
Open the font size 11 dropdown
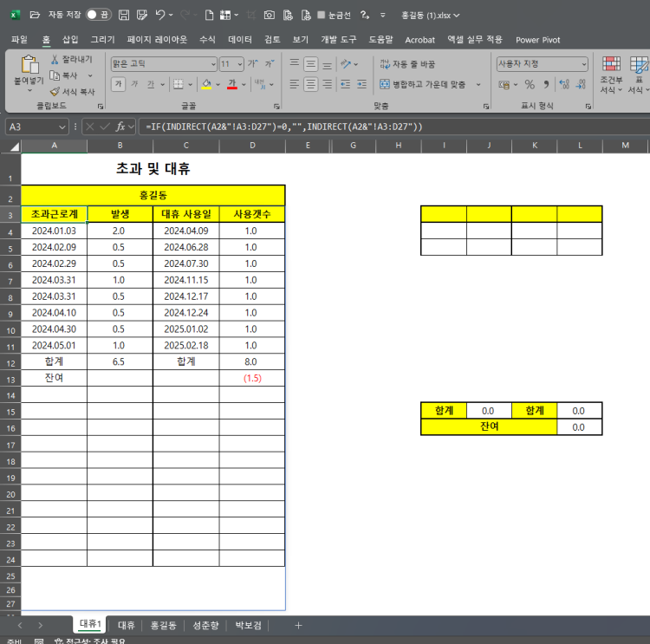point(239,64)
